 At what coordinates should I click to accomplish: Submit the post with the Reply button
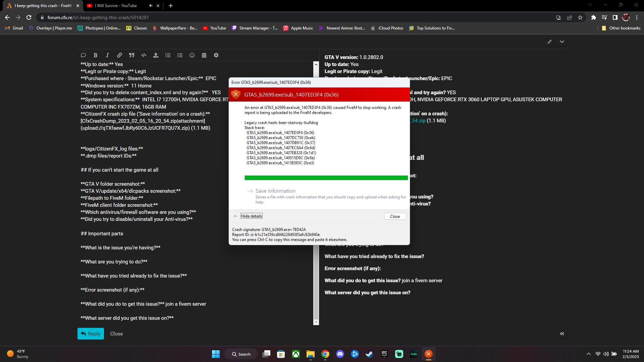point(91,334)
